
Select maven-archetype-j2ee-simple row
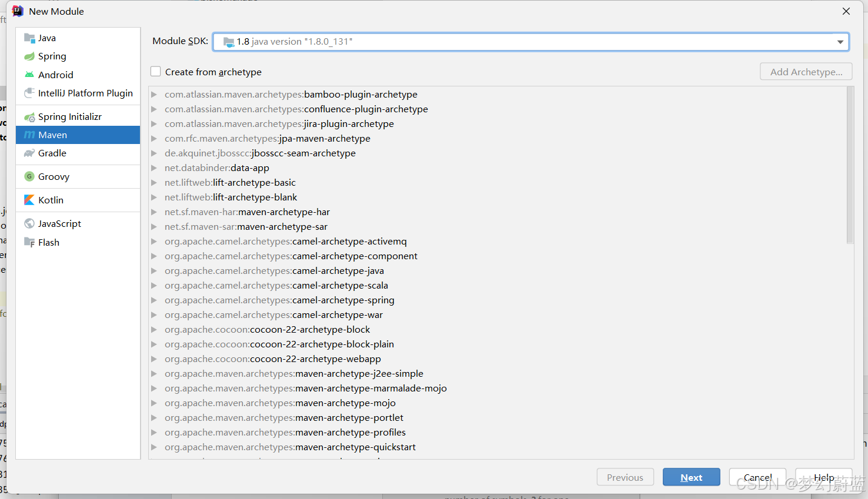(x=498, y=374)
